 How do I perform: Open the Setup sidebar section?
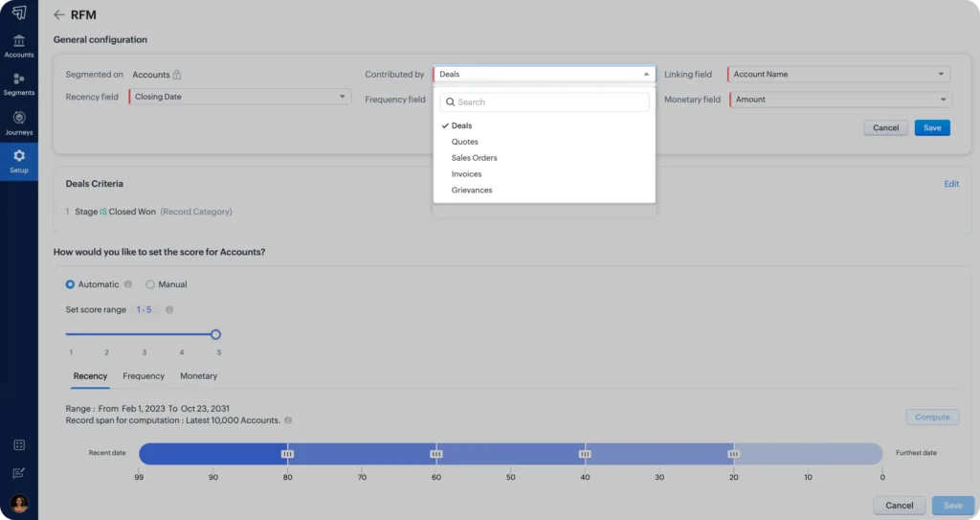19,162
